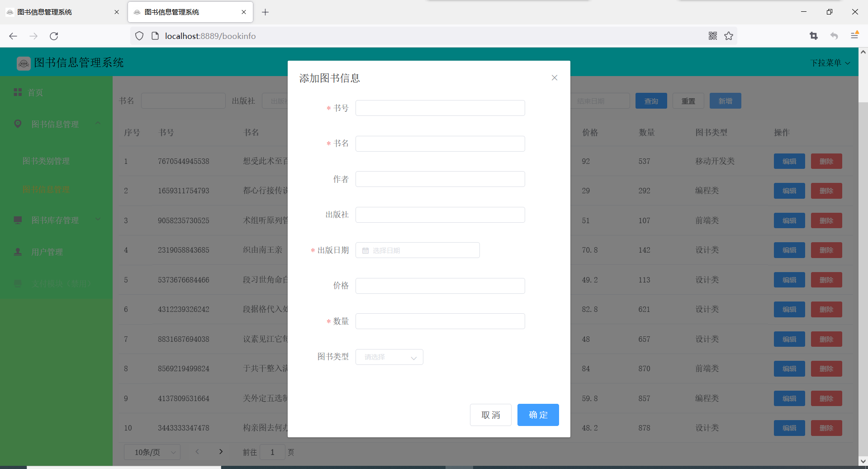
Task: Click the vertical scrollbar down arrow
Action: (x=863, y=462)
